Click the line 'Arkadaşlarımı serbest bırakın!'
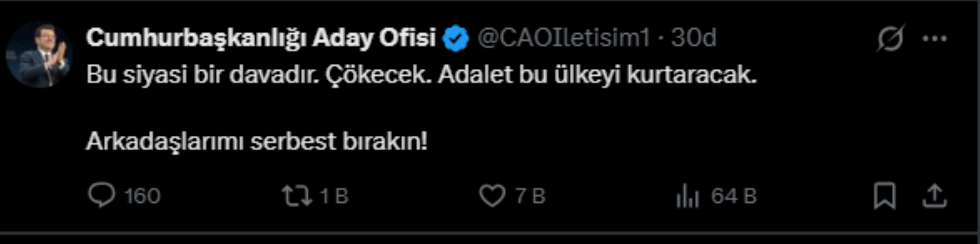The height and width of the screenshot is (244, 980). click(257, 142)
